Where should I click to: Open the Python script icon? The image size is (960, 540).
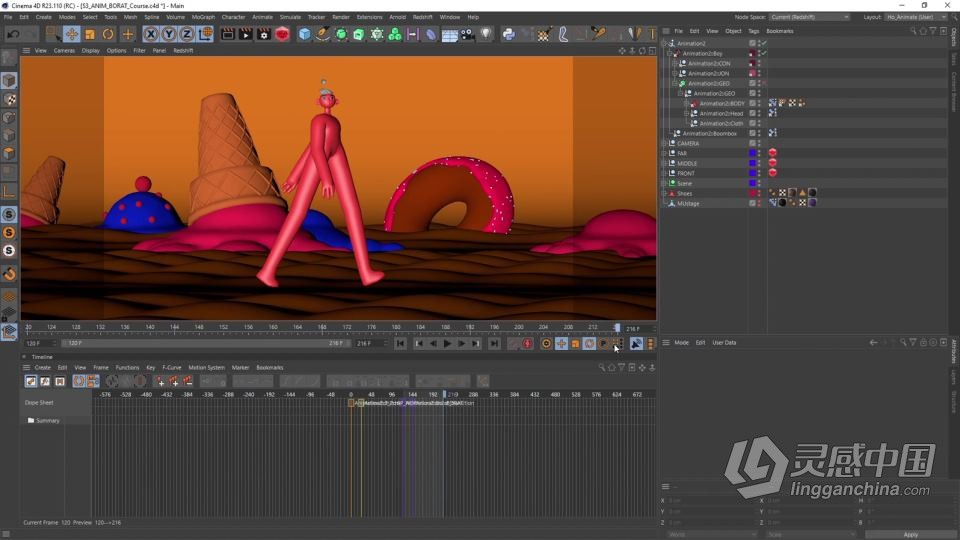click(x=508, y=34)
